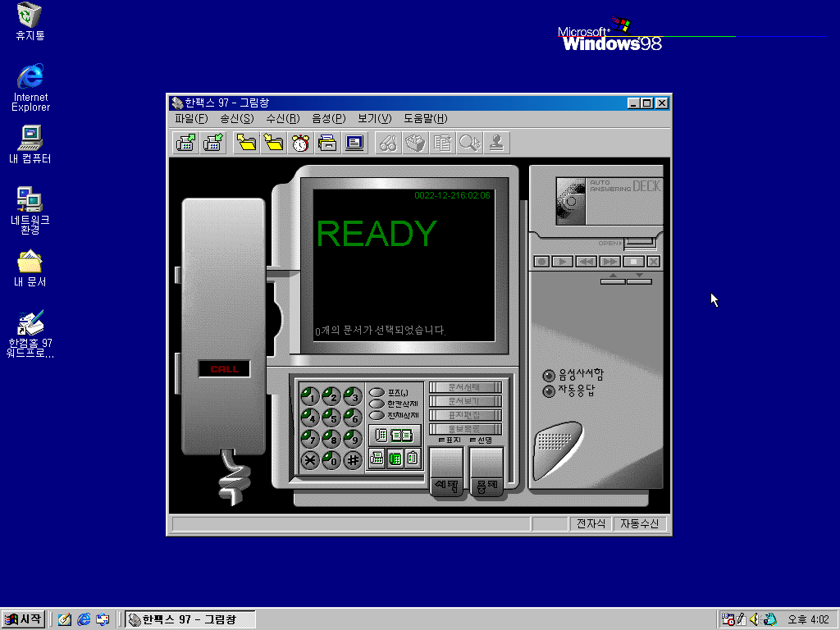
Task: Click the blue monitor screen toolbar icon
Action: (354, 143)
